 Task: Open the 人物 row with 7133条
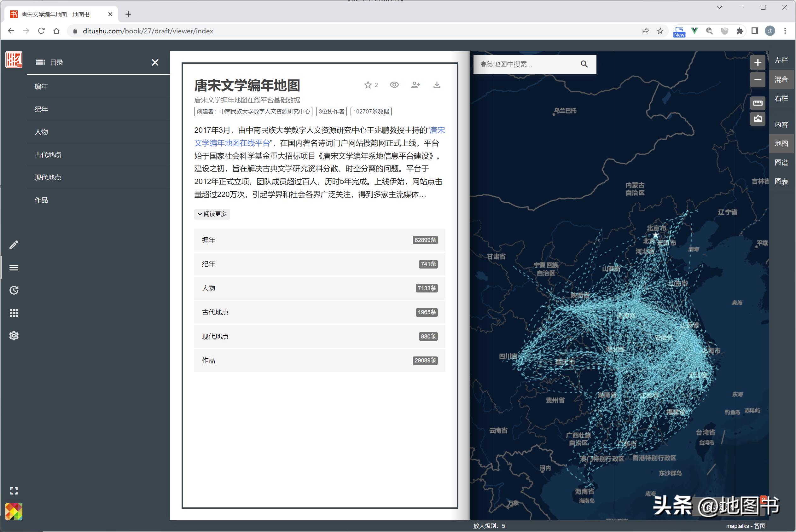320,288
